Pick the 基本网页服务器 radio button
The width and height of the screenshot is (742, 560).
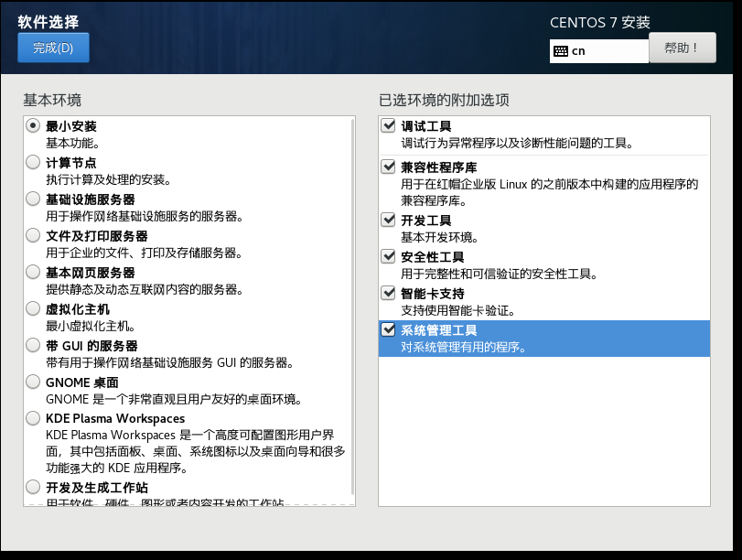(x=33, y=272)
